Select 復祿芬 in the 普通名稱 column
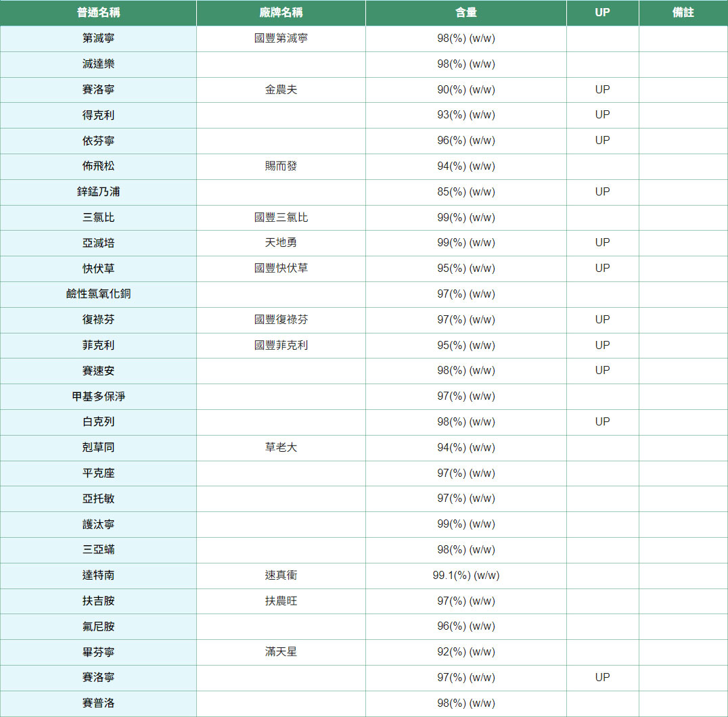The height and width of the screenshot is (717, 728). pos(98,320)
